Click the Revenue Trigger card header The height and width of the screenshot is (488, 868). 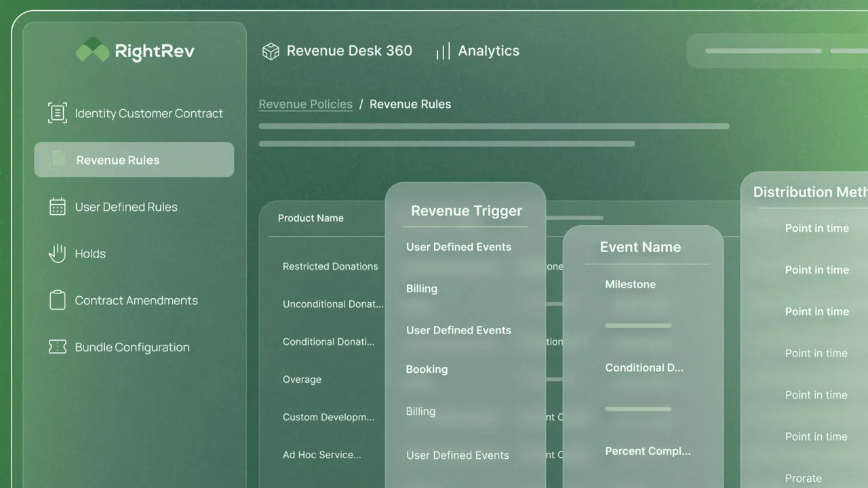[x=467, y=211]
